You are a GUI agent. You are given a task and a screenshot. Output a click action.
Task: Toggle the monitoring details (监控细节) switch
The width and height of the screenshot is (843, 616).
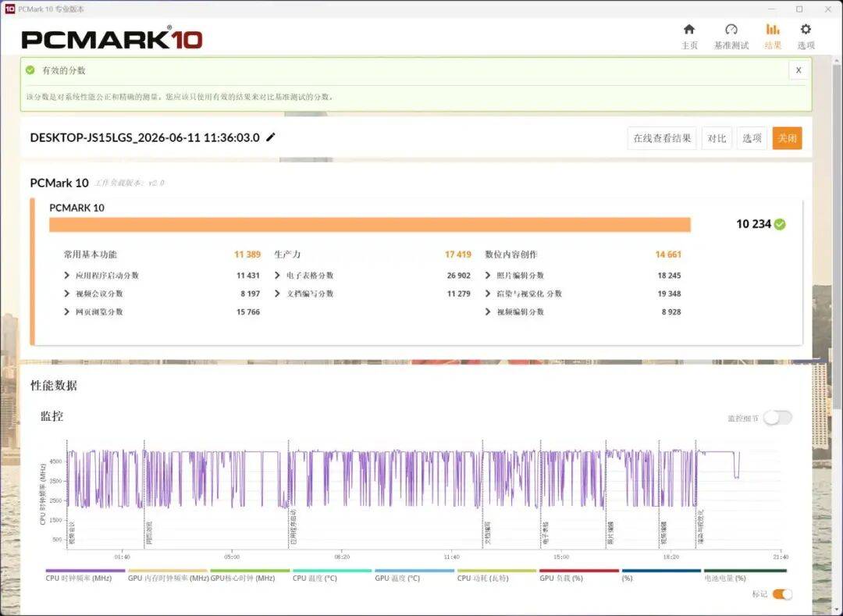pyautogui.click(x=777, y=418)
